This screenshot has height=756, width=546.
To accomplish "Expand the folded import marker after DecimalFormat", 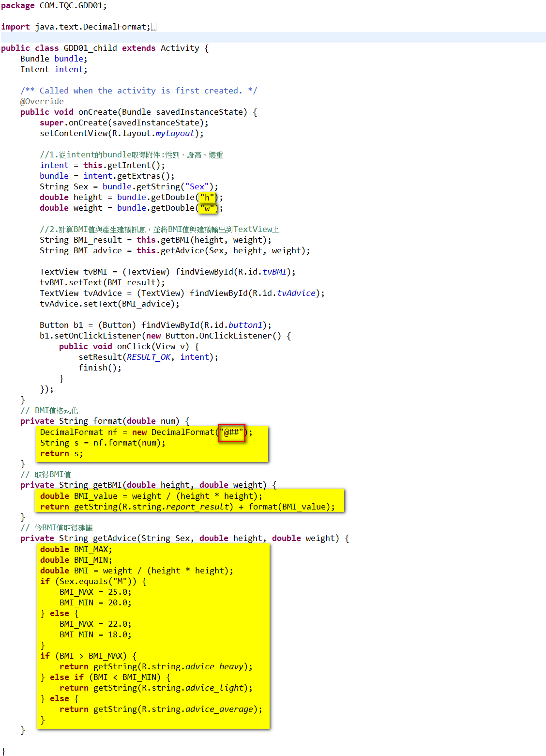I will click(x=153, y=27).
